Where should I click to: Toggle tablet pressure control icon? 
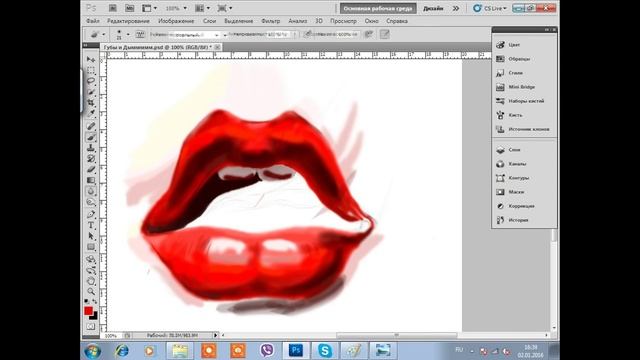384,34
